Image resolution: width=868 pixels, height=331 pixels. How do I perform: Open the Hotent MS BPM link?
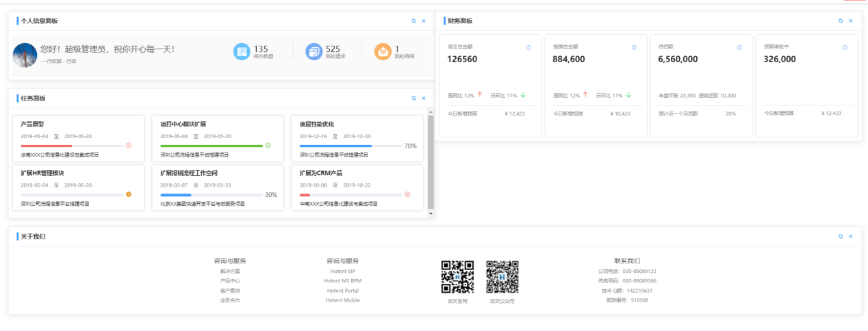342,281
